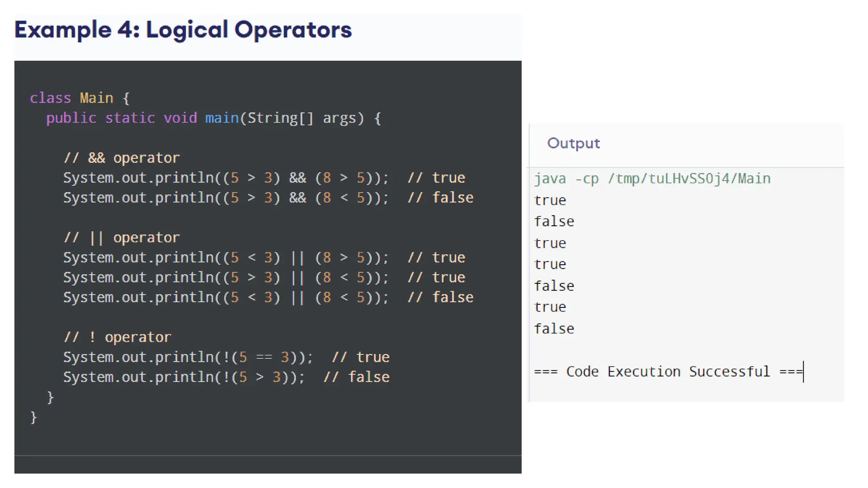
Task: Click the 'class Main {' code line
Action: pyautogui.click(x=80, y=98)
